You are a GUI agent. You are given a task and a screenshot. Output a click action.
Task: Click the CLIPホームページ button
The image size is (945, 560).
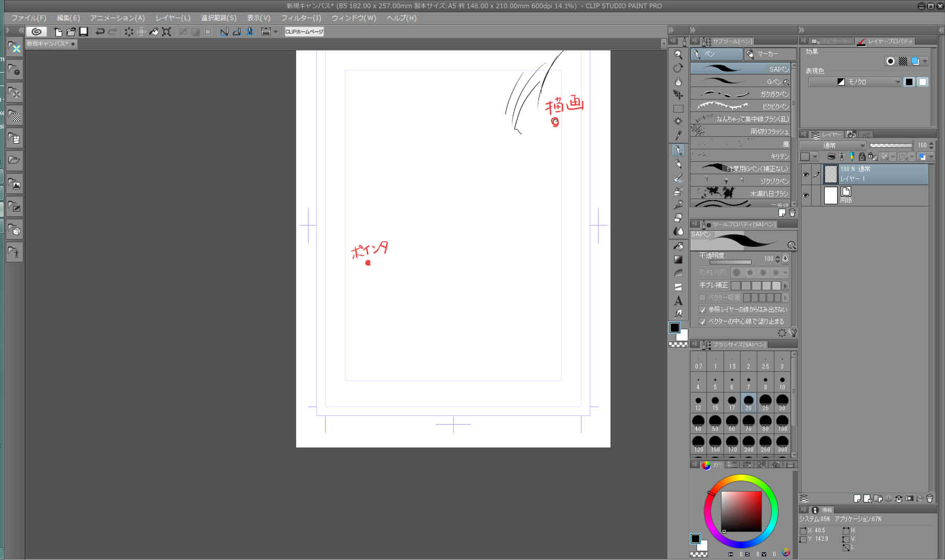click(x=304, y=32)
